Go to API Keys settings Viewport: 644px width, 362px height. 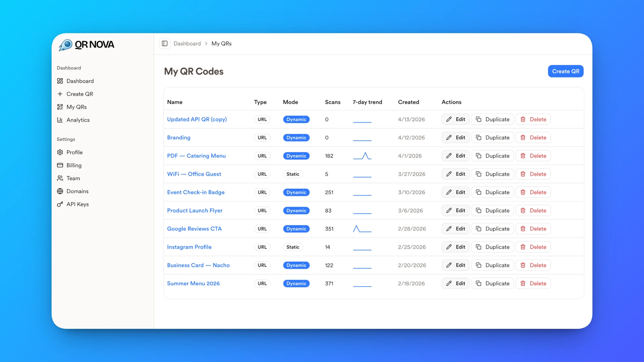click(77, 204)
